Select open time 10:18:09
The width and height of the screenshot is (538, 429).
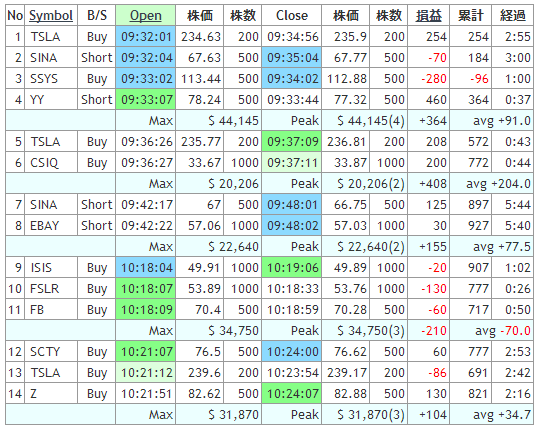(146, 310)
